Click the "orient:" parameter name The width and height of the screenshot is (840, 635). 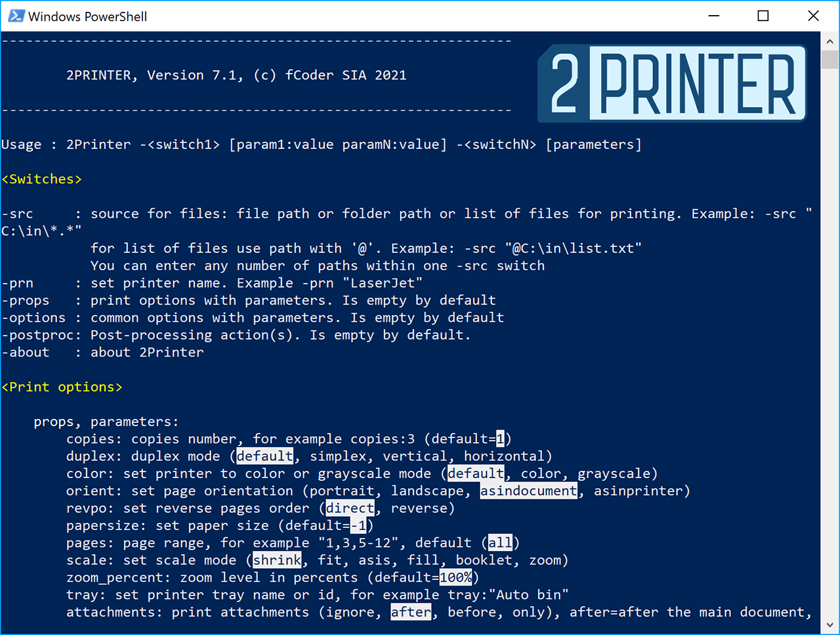click(x=94, y=491)
